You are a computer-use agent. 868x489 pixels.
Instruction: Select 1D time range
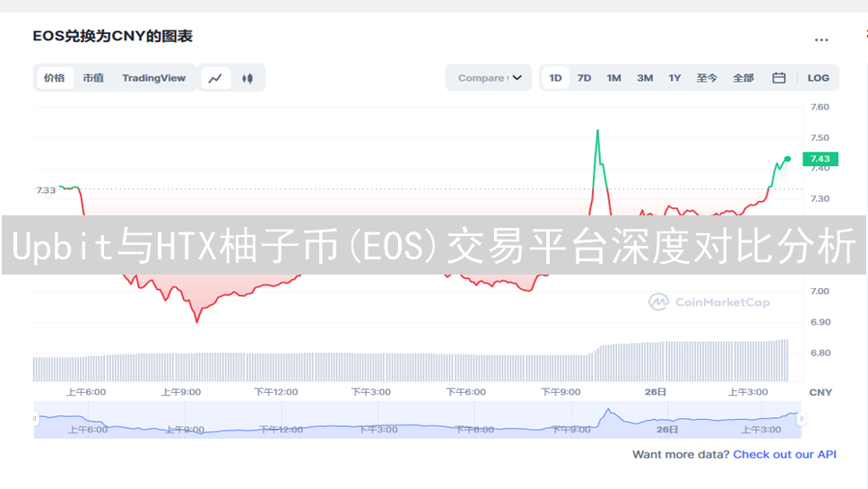point(555,78)
